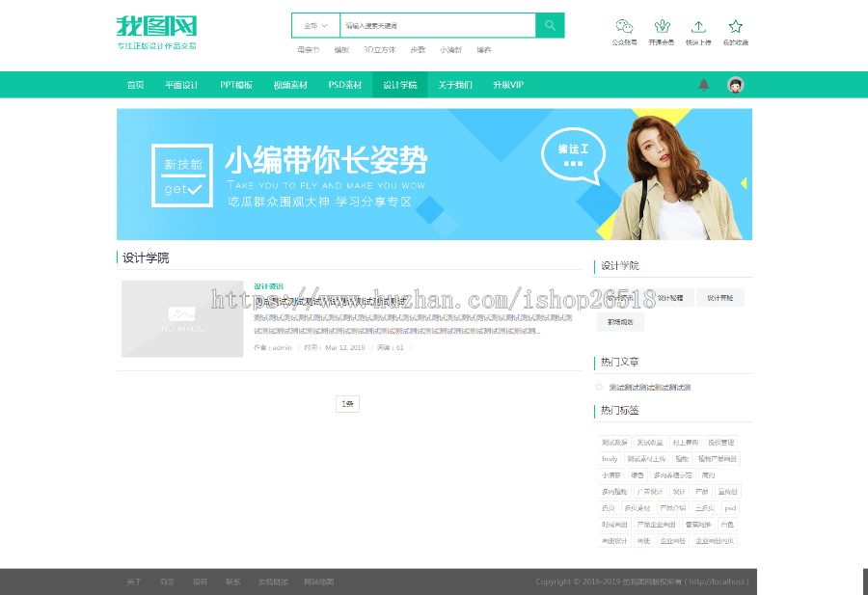Click the 授权管理 tag

click(721, 443)
